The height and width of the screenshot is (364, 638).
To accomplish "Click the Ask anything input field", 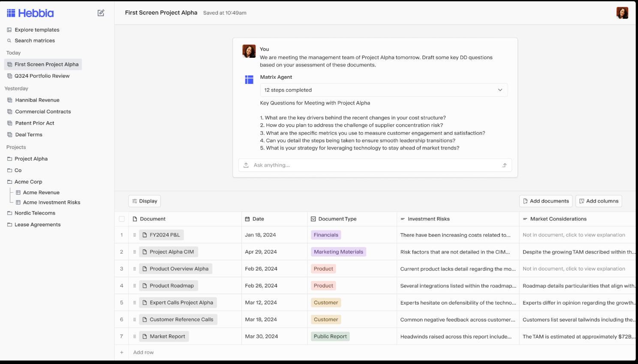I will pos(375,165).
